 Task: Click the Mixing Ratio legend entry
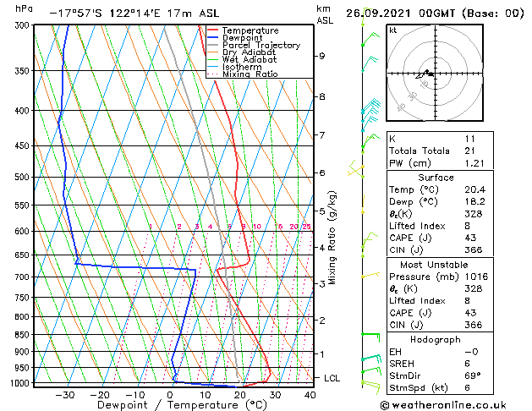coord(250,74)
